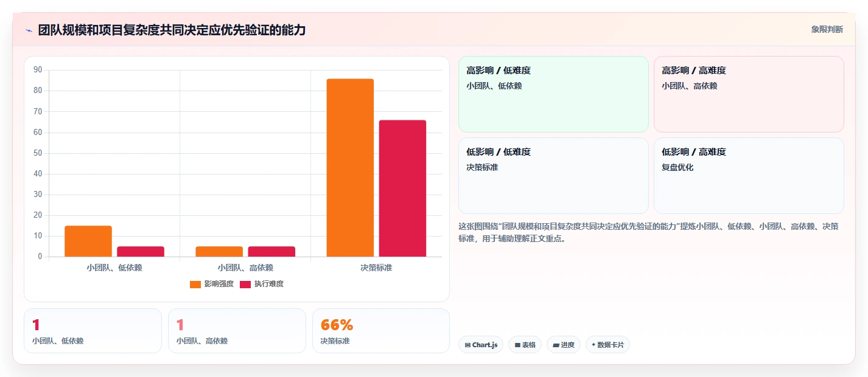Click the orange 影响强度 legend swatch
Image resolution: width=868 pixels, height=377 pixels.
(195, 284)
